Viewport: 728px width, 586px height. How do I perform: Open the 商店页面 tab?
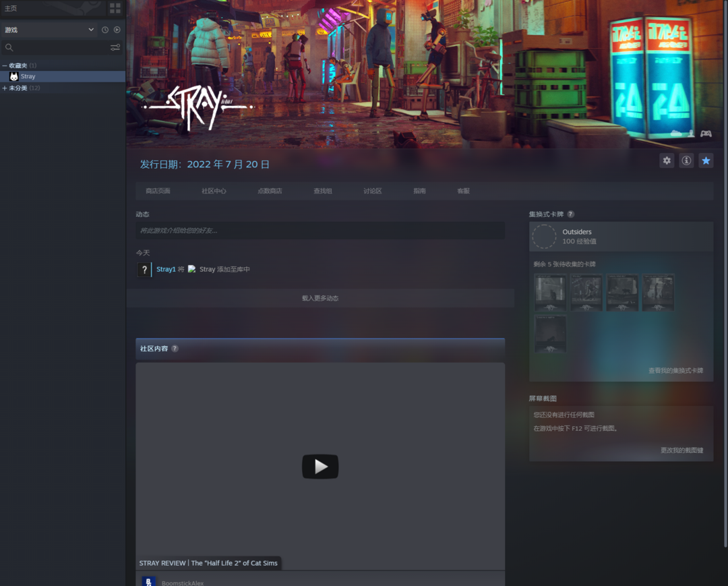coord(158,191)
